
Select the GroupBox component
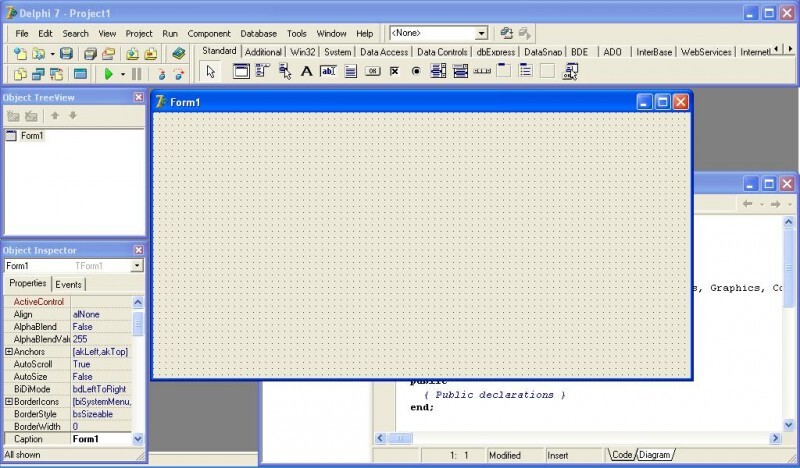[504, 71]
